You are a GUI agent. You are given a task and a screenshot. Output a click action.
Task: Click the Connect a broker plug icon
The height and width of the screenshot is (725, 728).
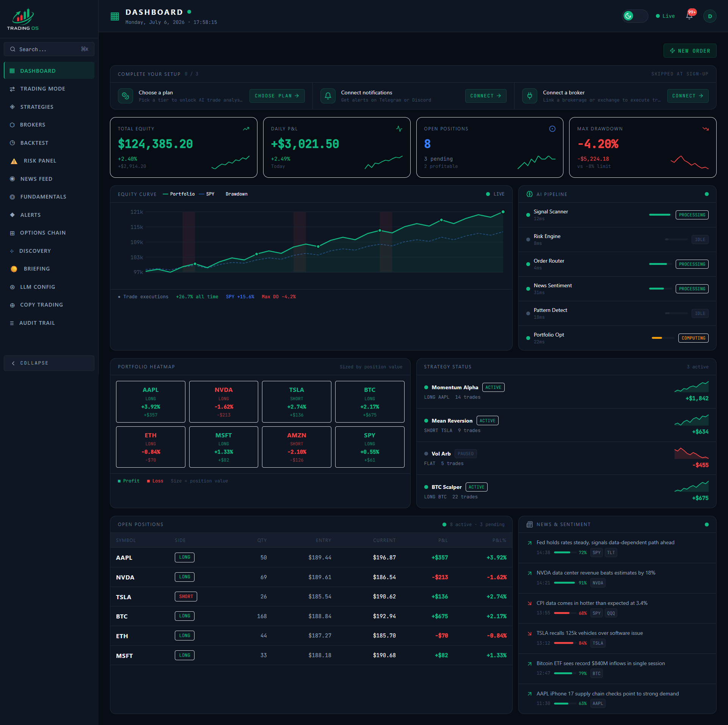(530, 96)
